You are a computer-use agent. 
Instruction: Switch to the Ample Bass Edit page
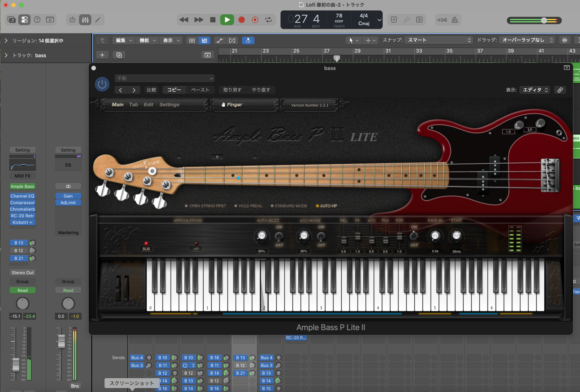tap(148, 105)
